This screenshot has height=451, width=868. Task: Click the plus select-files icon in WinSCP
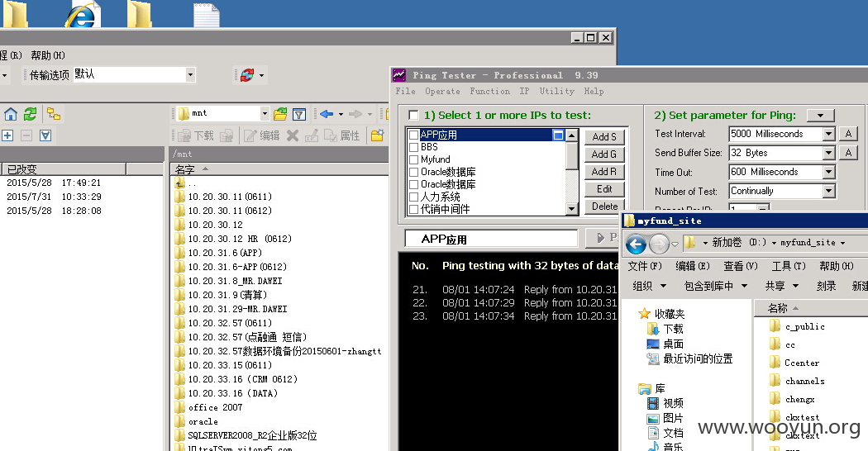pos(7,135)
